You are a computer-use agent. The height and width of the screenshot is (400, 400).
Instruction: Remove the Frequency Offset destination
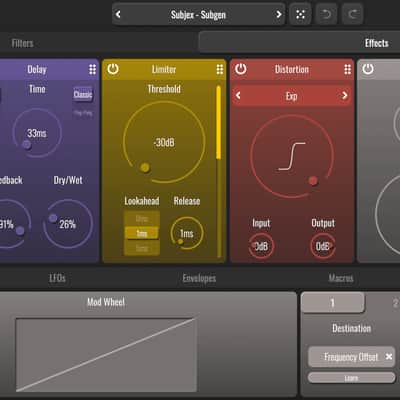click(x=389, y=357)
